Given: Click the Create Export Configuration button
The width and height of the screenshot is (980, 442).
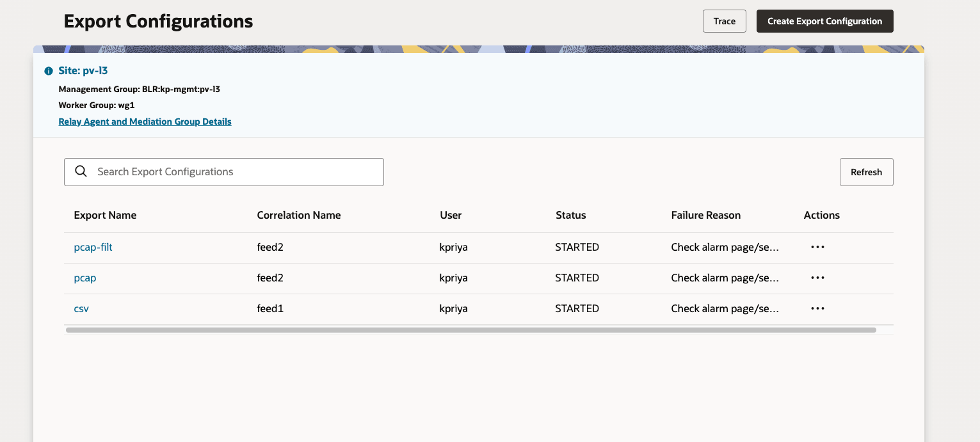Looking at the screenshot, I should pos(824,20).
